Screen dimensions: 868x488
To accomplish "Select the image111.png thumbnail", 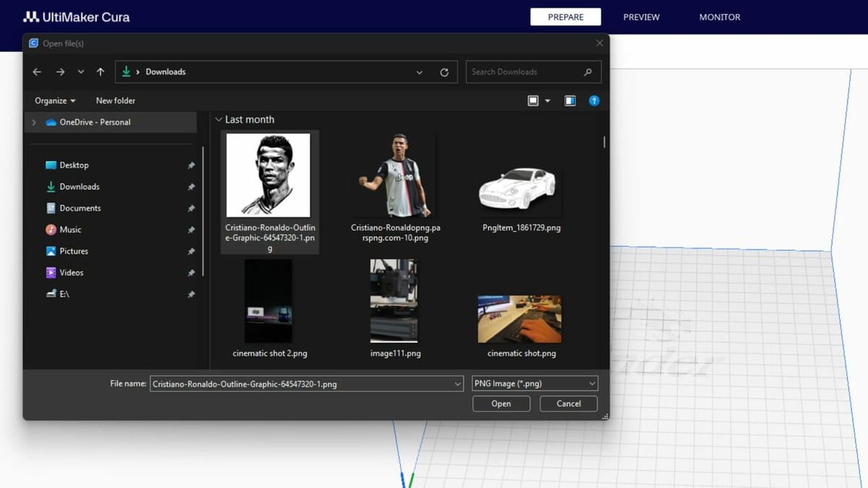I will click(394, 301).
